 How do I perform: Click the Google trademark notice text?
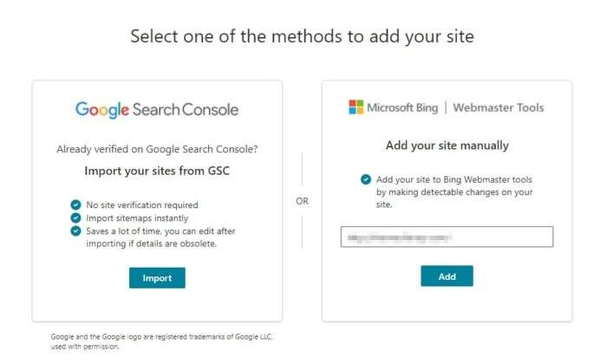161,341
